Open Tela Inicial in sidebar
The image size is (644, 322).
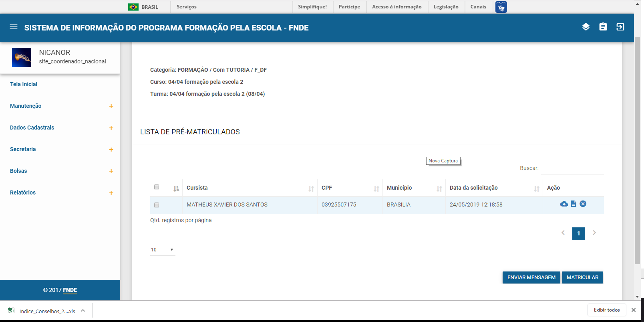click(x=24, y=84)
